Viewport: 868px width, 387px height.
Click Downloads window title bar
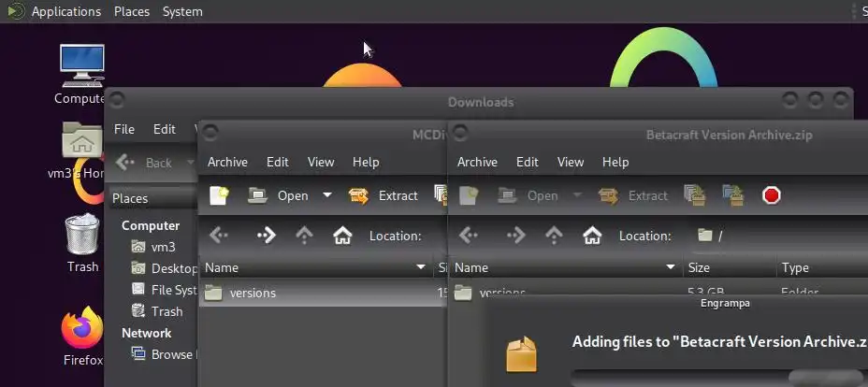click(480, 102)
